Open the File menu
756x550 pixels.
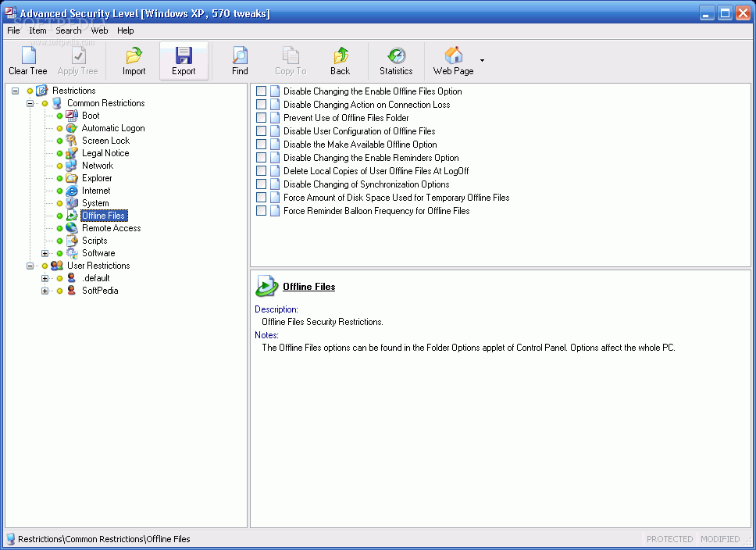(x=13, y=30)
